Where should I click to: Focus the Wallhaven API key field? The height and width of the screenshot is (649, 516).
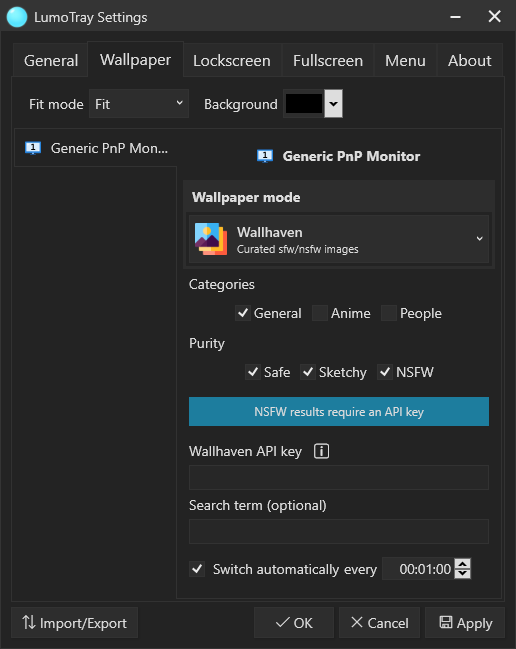coord(339,477)
